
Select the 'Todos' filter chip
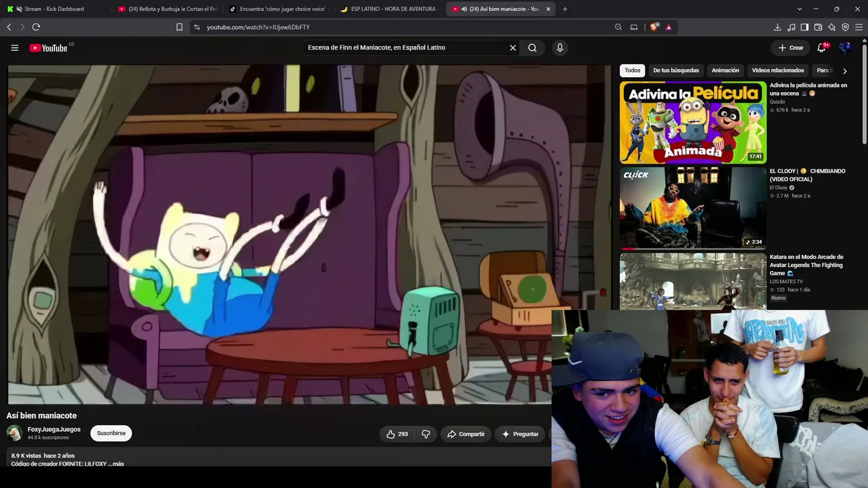coord(632,70)
